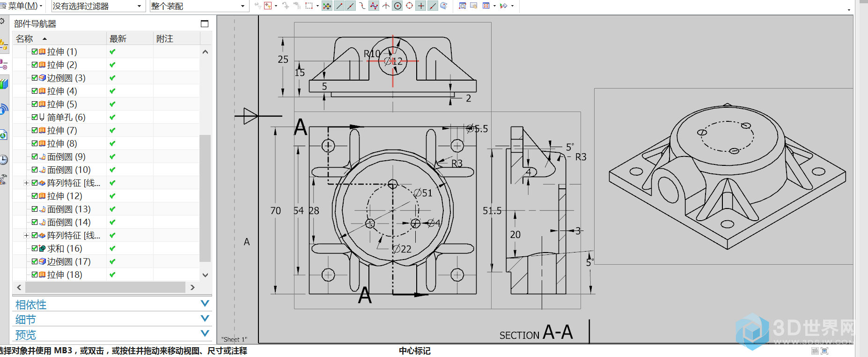Click navigator scroll up arrow

pyautogui.click(x=205, y=52)
